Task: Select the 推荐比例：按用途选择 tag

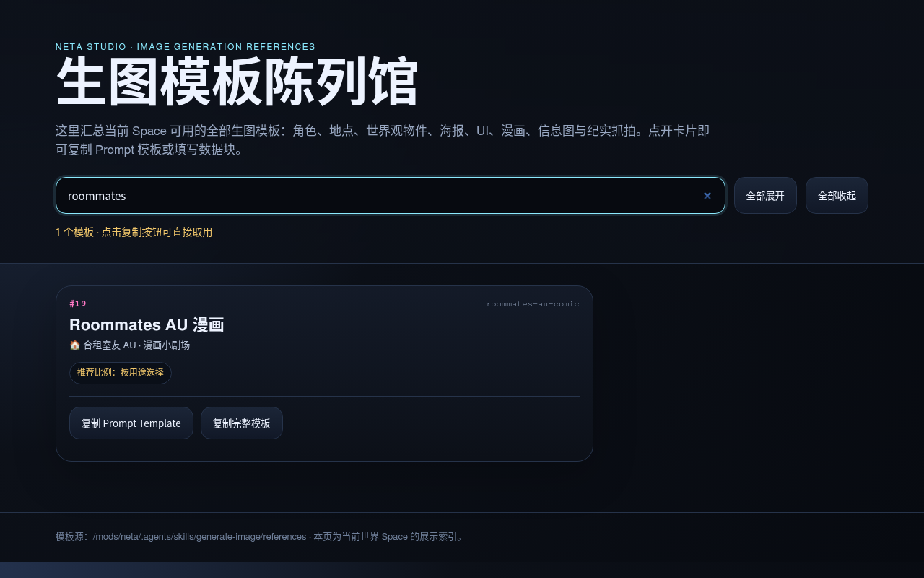Action: tap(121, 373)
